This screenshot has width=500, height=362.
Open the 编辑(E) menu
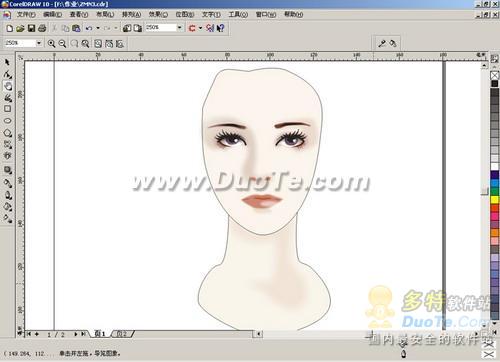tap(52, 15)
